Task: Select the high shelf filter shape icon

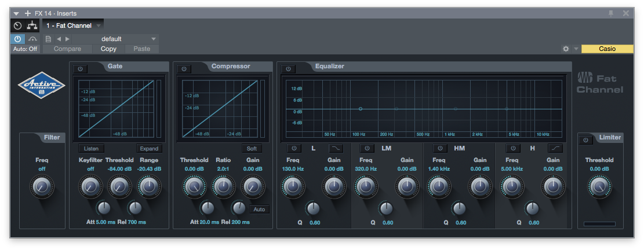Action: [x=555, y=148]
